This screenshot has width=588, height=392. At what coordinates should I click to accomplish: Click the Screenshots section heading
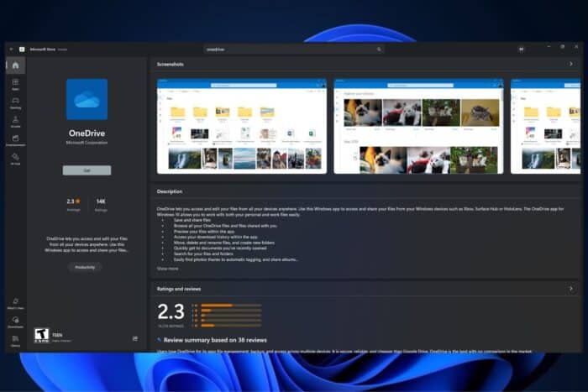coord(171,64)
